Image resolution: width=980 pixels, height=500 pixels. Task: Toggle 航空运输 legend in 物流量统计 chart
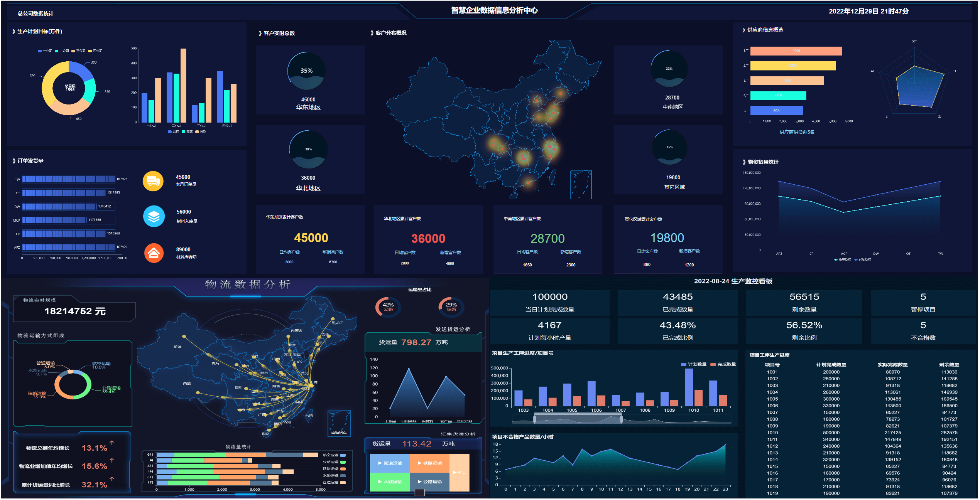(x=334, y=456)
